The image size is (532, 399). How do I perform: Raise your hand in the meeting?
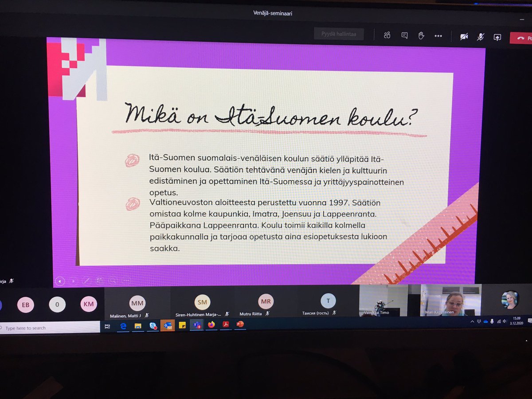[421, 36]
